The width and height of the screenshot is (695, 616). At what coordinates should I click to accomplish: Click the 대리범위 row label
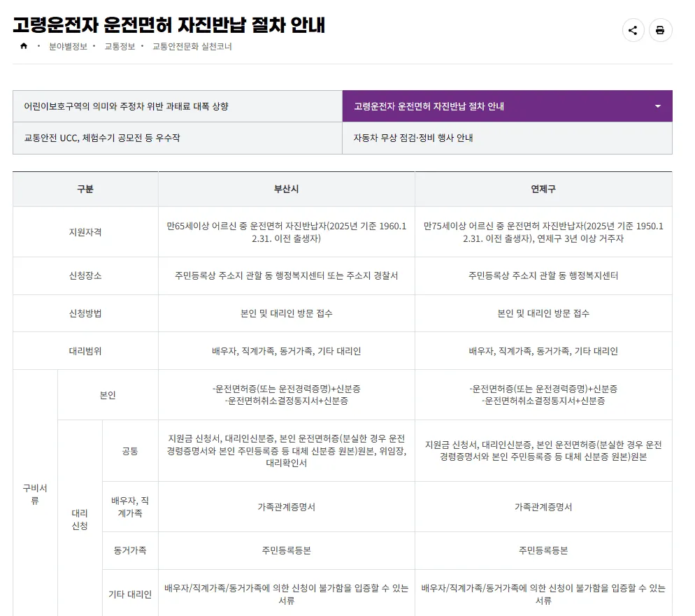85,351
